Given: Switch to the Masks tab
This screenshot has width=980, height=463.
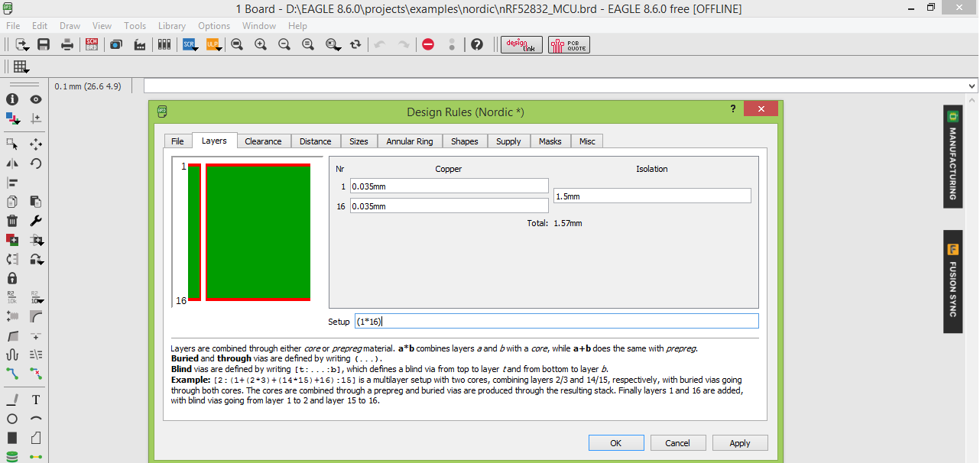Looking at the screenshot, I should pos(550,141).
